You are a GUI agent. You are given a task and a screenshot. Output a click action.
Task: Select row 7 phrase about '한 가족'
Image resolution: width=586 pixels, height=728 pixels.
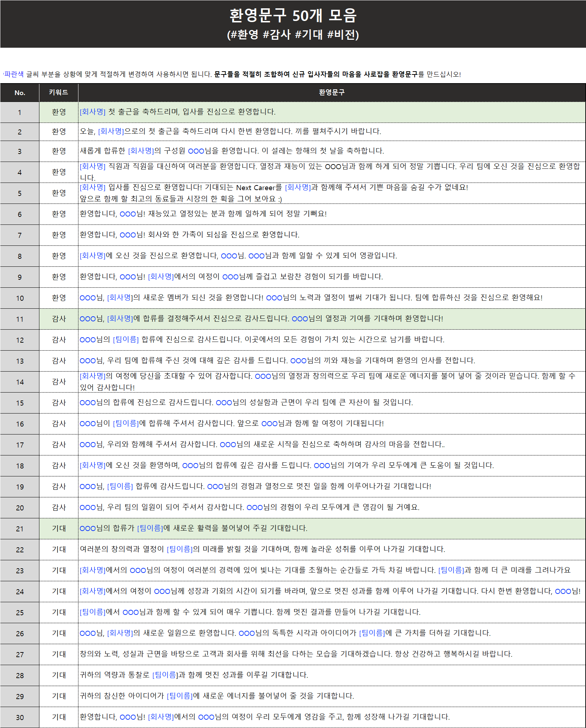coord(189,235)
